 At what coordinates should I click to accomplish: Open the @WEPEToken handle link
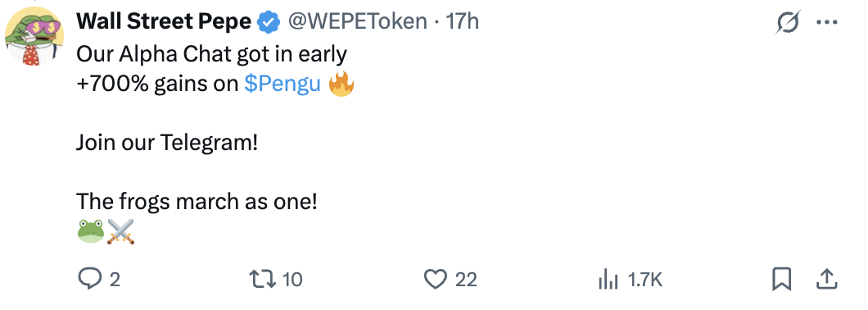pyautogui.click(x=355, y=21)
